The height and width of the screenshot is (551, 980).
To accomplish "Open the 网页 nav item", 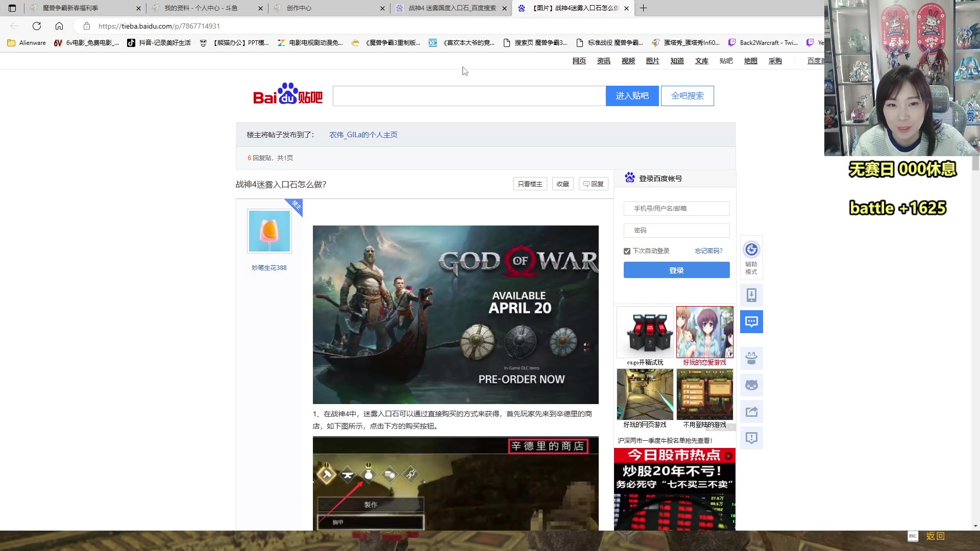I will coord(579,61).
